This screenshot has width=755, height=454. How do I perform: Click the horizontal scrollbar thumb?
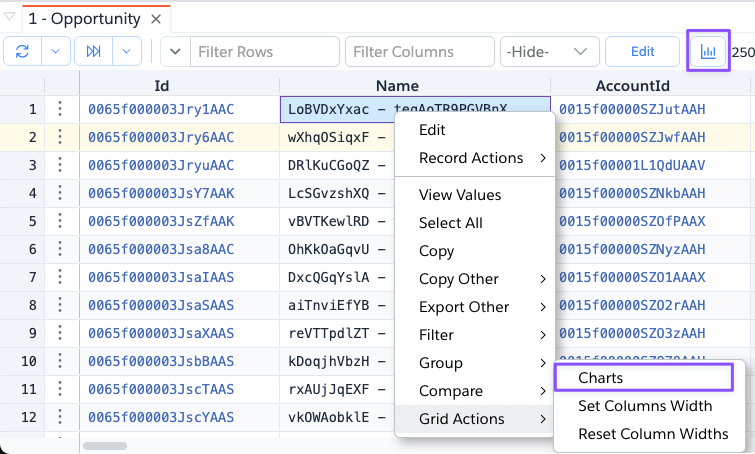click(104, 446)
